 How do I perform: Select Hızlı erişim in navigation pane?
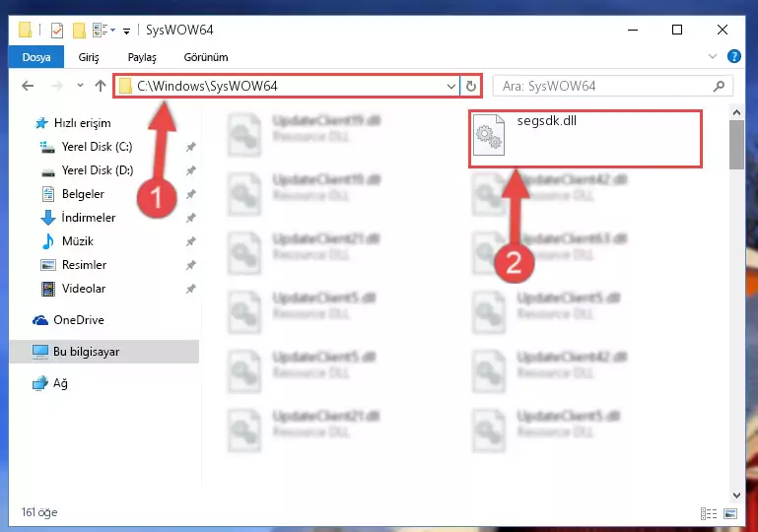coord(82,123)
